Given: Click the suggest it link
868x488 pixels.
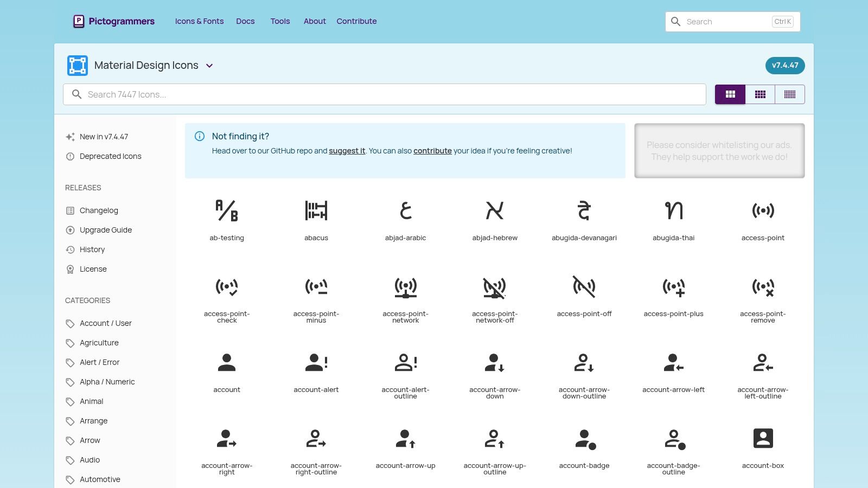Looking at the screenshot, I should (347, 150).
